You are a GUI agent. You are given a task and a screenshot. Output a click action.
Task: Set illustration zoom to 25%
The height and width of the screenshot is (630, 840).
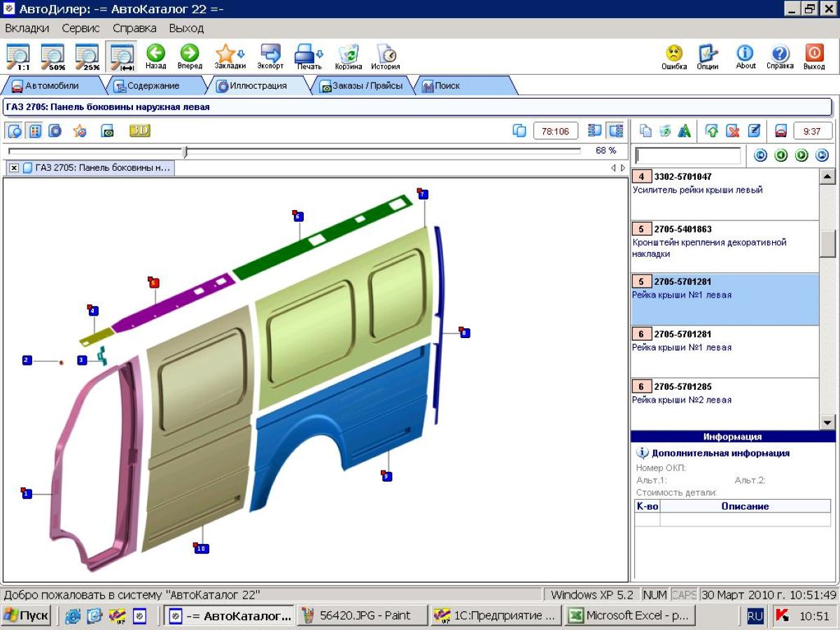coord(87,57)
